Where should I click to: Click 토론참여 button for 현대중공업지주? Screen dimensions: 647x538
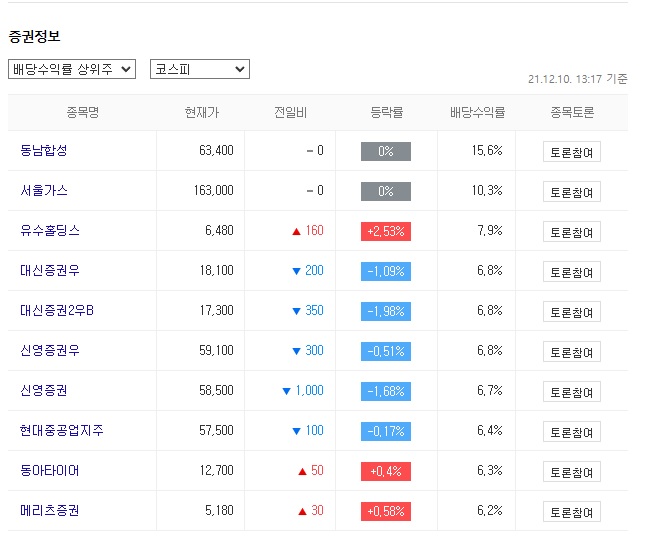point(571,432)
